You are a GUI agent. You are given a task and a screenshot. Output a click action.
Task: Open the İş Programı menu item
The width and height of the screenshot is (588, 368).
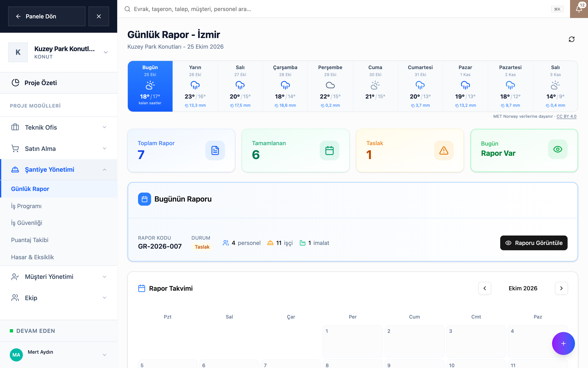point(59,206)
